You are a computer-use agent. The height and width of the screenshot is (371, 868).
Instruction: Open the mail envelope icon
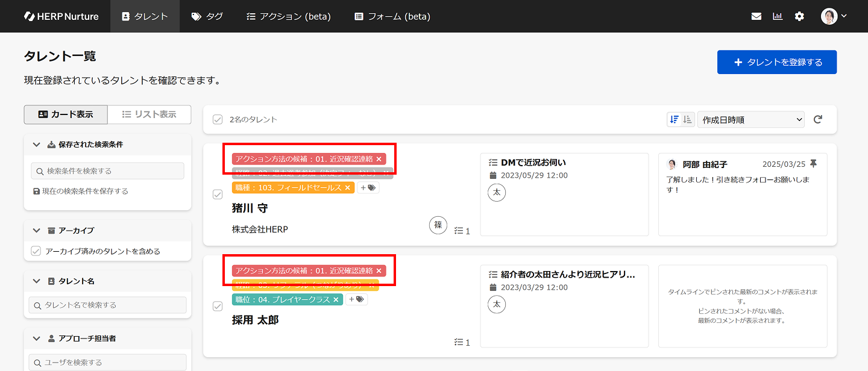tap(756, 16)
